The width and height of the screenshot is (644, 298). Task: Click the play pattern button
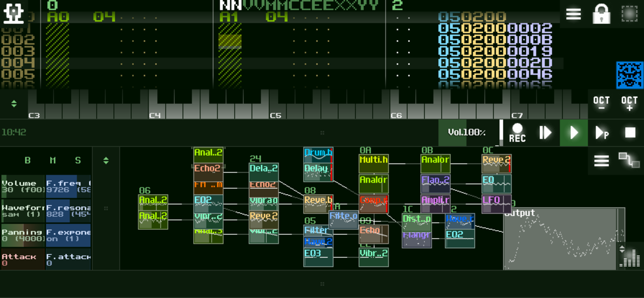click(x=601, y=133)
